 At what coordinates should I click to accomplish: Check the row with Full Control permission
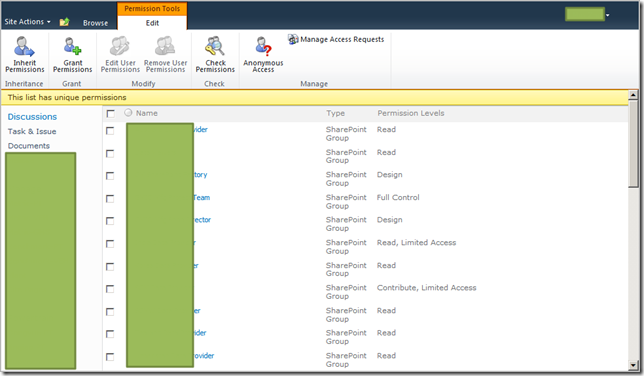pyautogui.click(x=110, y=199)
